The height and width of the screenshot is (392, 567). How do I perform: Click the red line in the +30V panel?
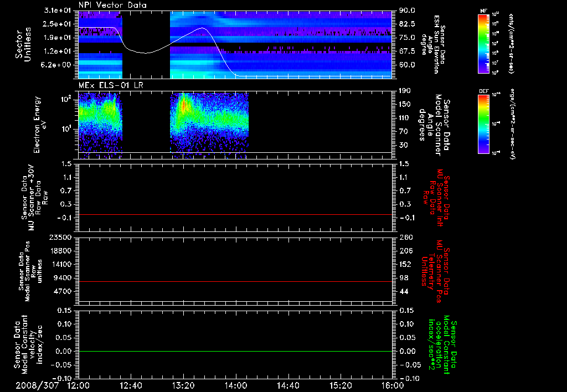pyautogui.click(x=235, y=214)
